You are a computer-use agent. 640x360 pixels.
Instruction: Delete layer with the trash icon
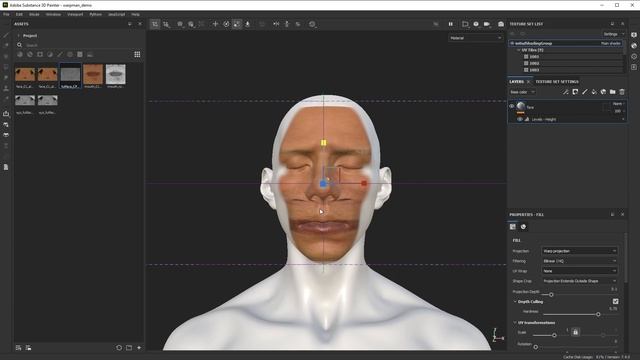[622, 92]
